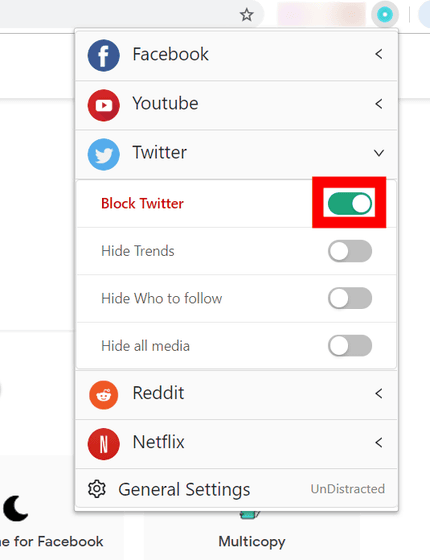Toggle Hide all media on
The image size is (430, 560).
click(350, 346)
